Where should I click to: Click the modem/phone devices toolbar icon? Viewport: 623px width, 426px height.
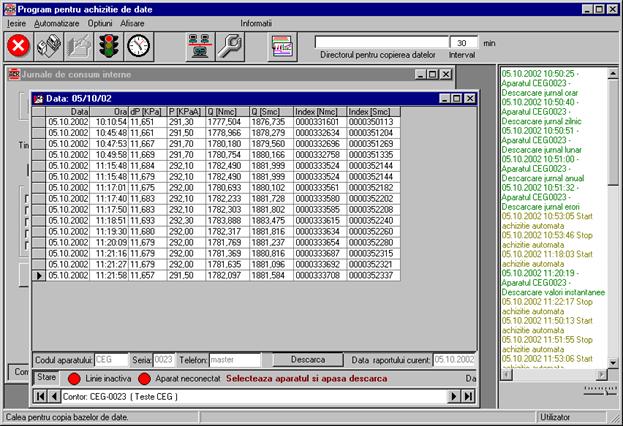pyautogui.click(x=49, y=46)
